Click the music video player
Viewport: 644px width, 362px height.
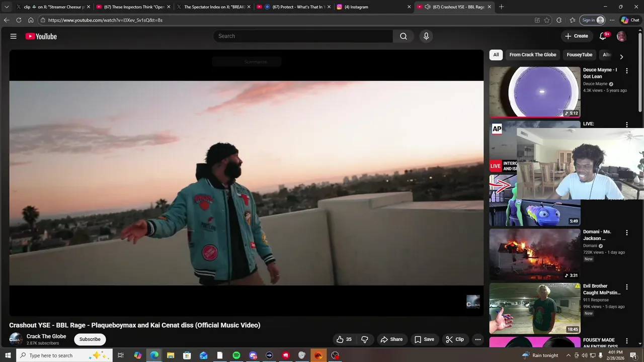tap(246, 183)
